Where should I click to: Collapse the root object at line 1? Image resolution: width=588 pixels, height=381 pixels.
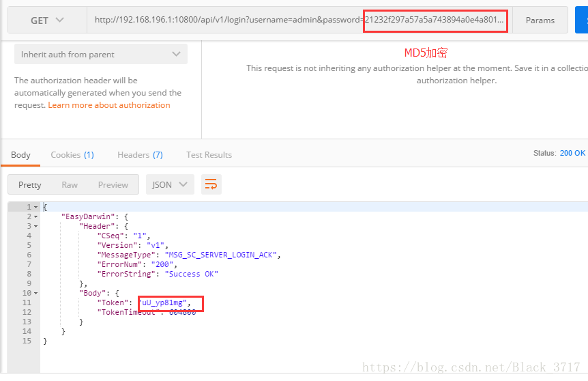(36, 207)
